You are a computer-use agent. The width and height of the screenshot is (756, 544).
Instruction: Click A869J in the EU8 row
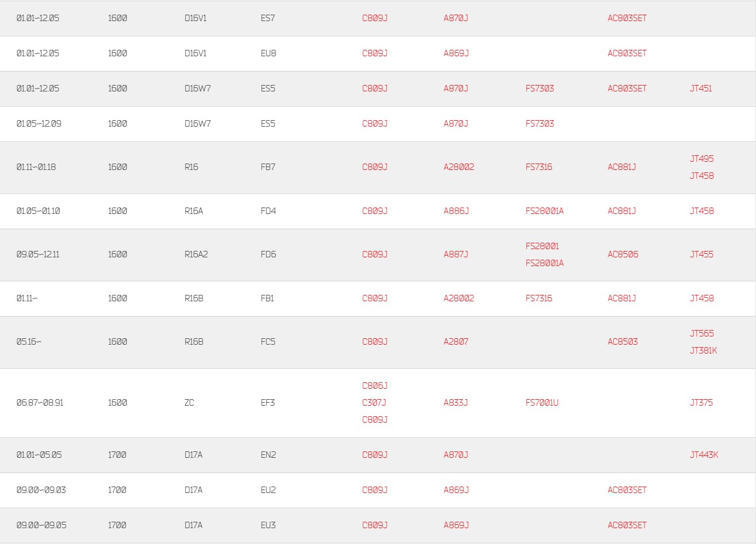coord(456,53)
